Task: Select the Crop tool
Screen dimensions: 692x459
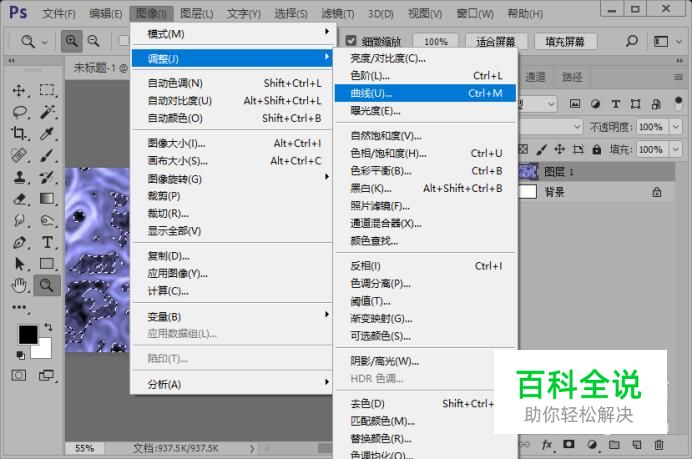Action: 19,133
